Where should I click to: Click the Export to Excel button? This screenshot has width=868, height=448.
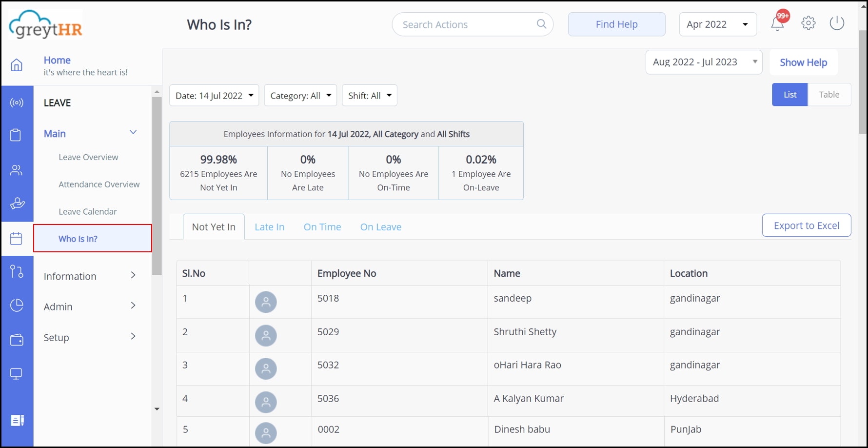click(806, 225)
